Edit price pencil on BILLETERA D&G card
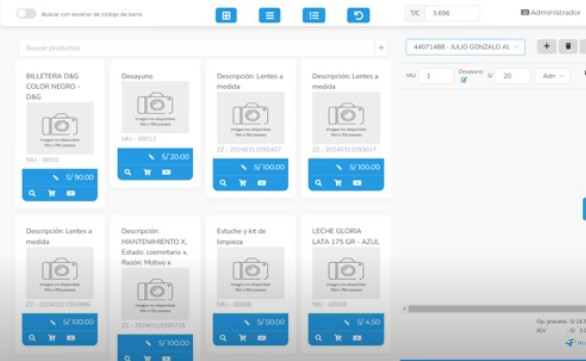Screen dimensions: 586x361 pyautogui.click(x=56, y=178)
